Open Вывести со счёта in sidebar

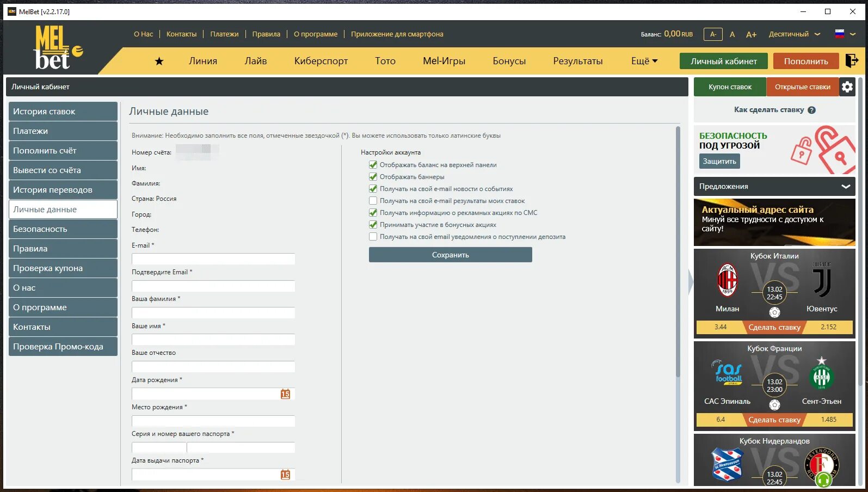(x=63, y=170)
